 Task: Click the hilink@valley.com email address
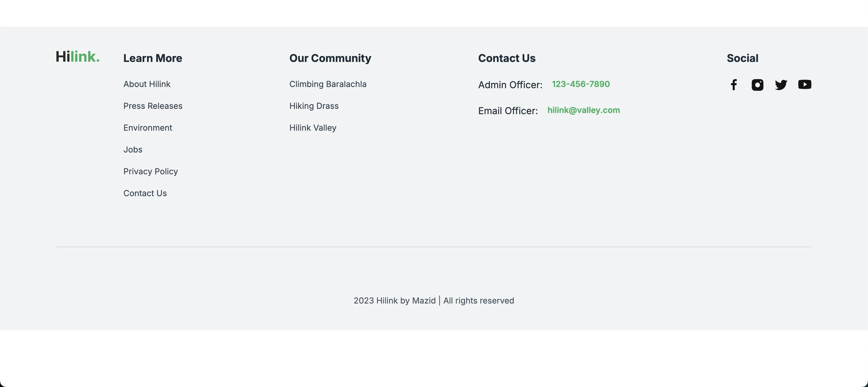tap(583, 110)
